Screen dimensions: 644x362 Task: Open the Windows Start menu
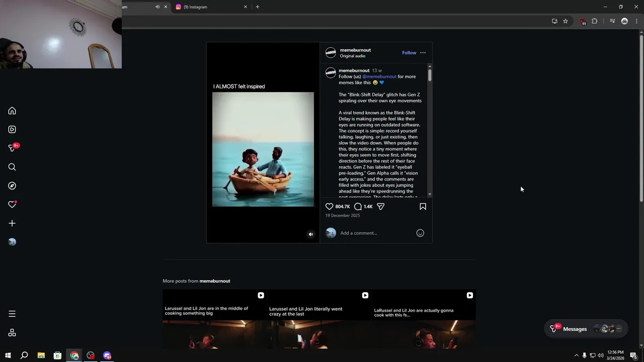coord(8,355)
